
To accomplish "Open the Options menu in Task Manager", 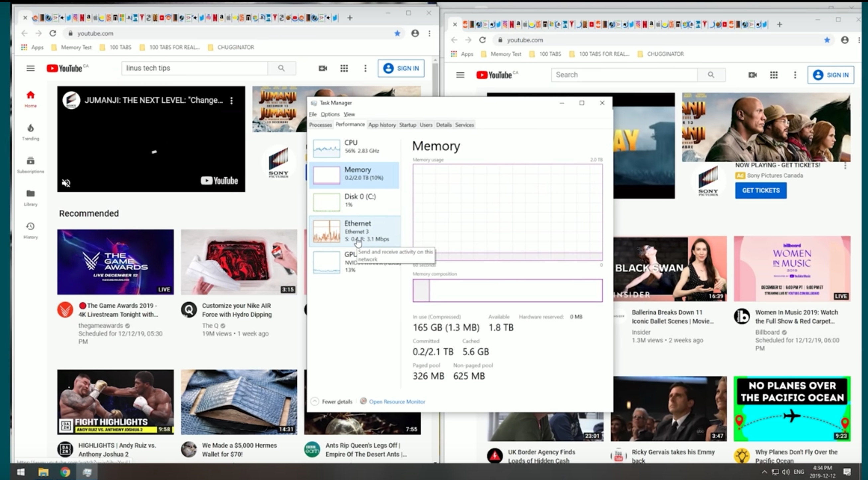I will coord(330,114).
